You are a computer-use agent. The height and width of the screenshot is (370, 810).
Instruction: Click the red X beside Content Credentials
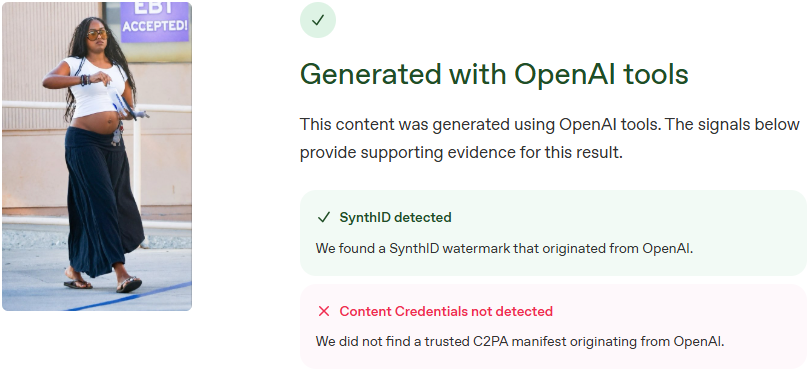[324, 311]
